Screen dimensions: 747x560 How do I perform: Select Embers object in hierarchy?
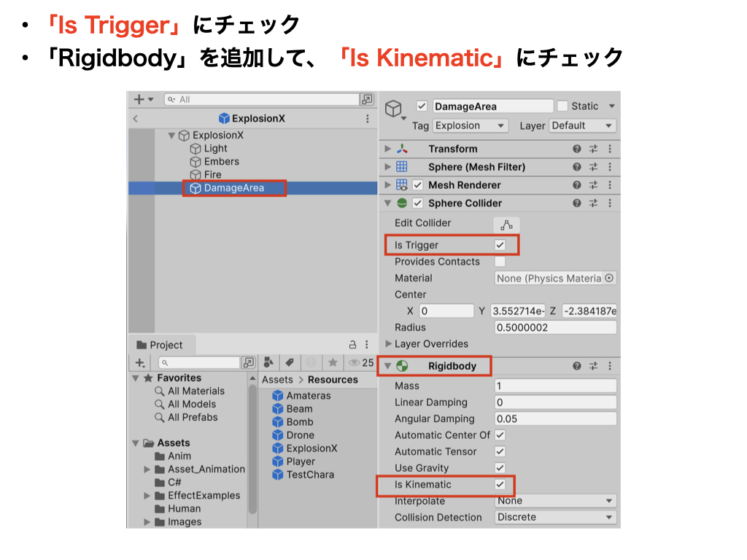click(x=222, y=162)
